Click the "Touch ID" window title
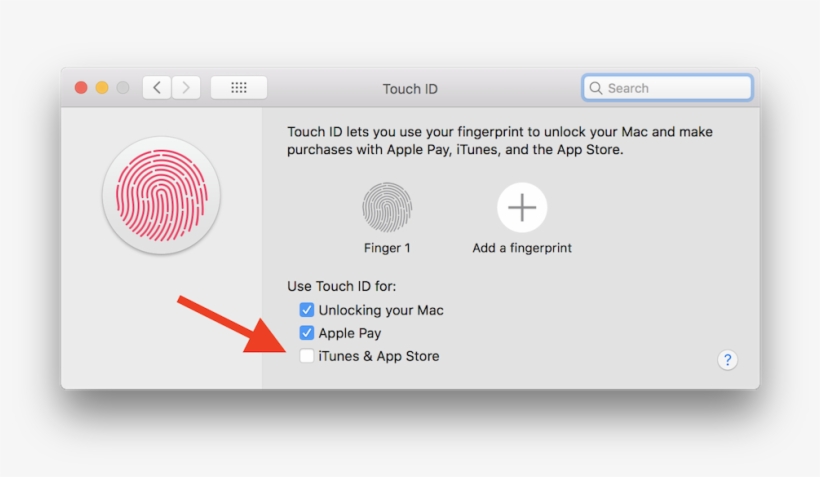 pyautogui.click(x=410, y=89)
